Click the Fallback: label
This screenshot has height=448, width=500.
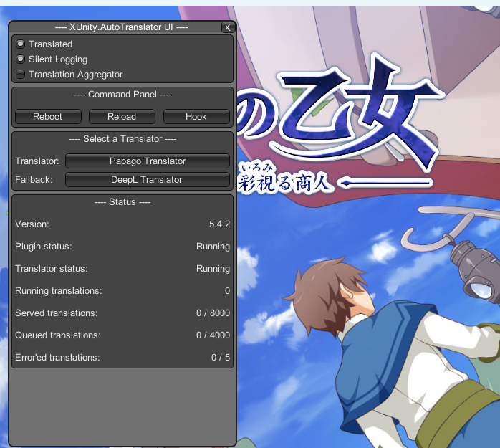click(34, 180)
